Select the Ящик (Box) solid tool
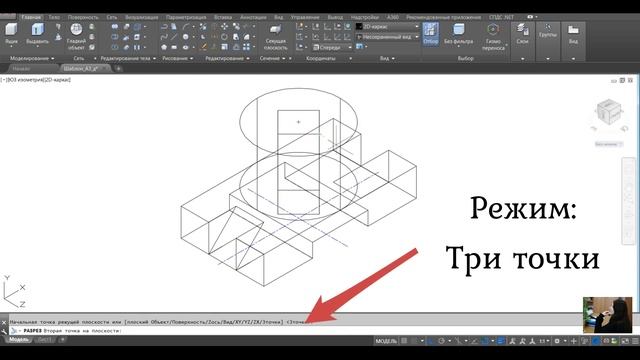 click(11, 33)
